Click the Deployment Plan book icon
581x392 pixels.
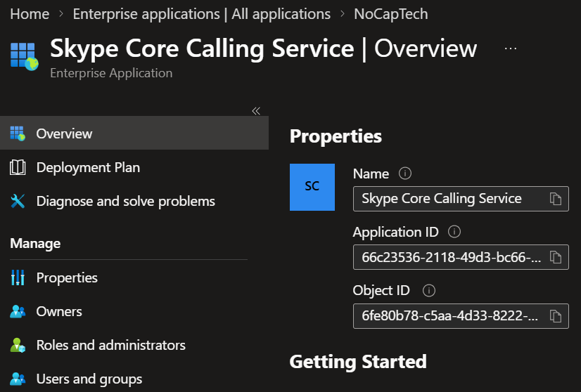(x=18, y=167)
